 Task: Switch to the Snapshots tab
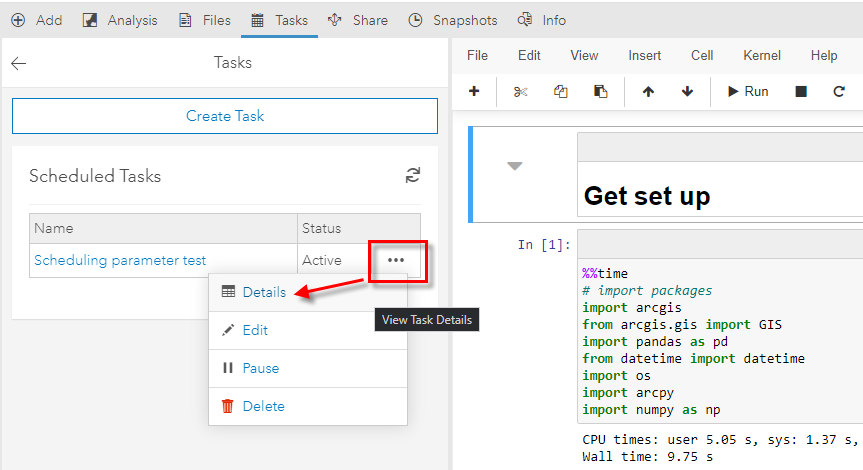click(x=453, y=20)
